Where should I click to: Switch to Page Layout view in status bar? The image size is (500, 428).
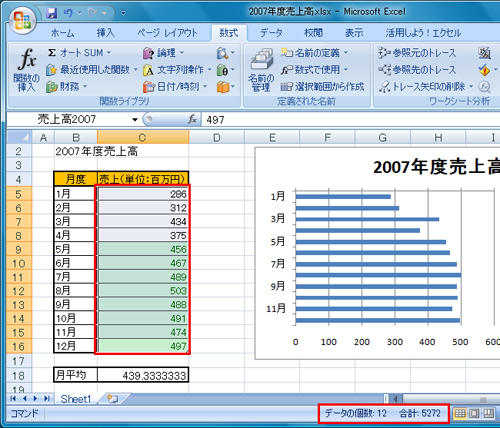click(x=474, y=414)
